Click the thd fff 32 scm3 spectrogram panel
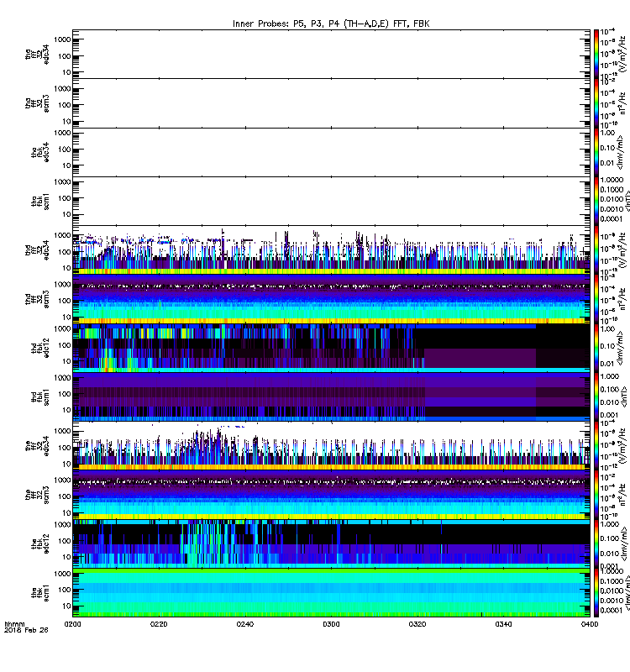This screenshot has height=672, width=630. click(x=331, y=299)
